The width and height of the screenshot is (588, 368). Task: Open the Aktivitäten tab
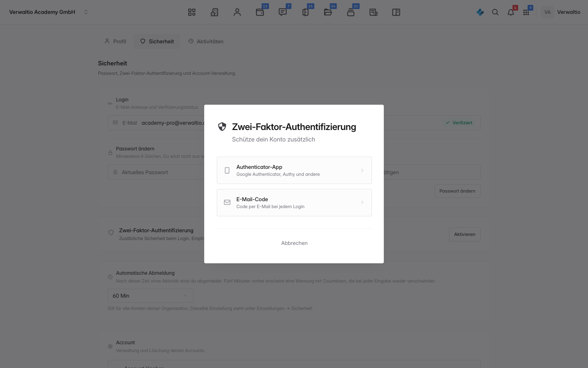pos(206,41)
